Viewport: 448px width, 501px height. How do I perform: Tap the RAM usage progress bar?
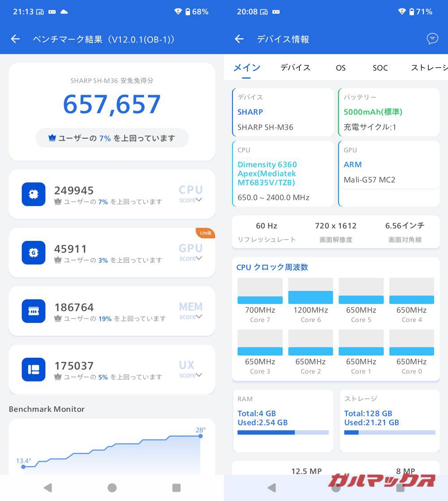[283, 432]
